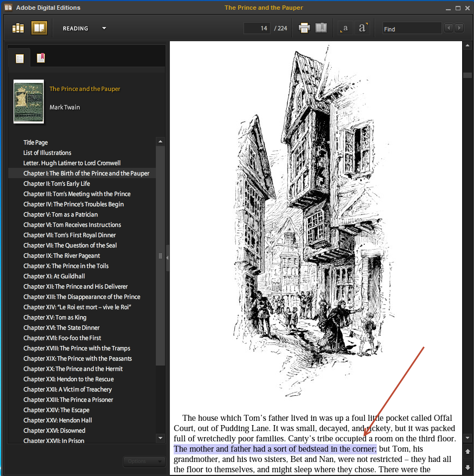Screen dimensions: 474x476
Task: Go to next page arrow button
Action: (x=468, y=467)
